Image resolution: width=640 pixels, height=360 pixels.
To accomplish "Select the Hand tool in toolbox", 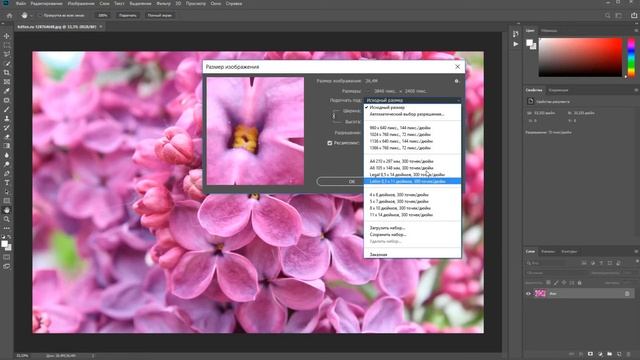I will pyautogui.click(x=7, y=210).
